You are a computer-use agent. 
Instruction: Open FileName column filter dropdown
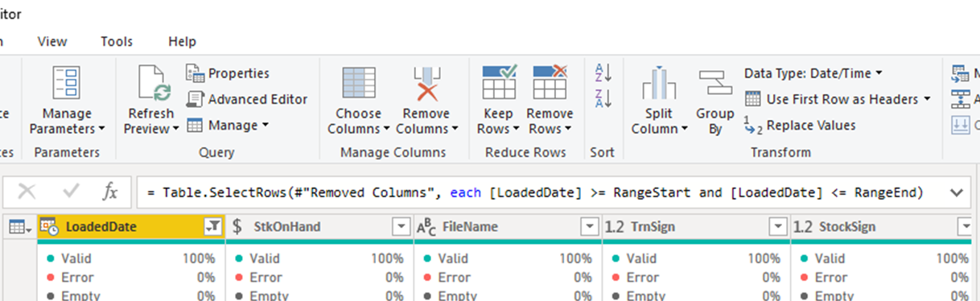coord(590,228)
